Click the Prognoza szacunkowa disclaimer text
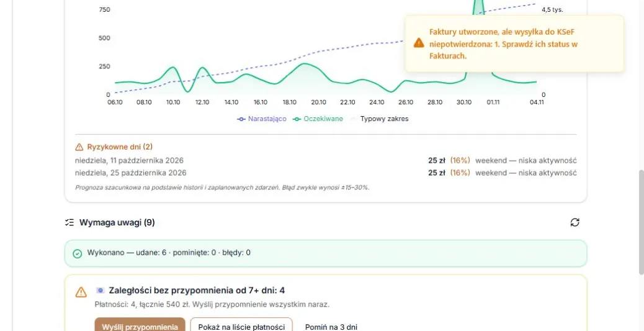Screen dimensions: 644x331 pos(222,188)
